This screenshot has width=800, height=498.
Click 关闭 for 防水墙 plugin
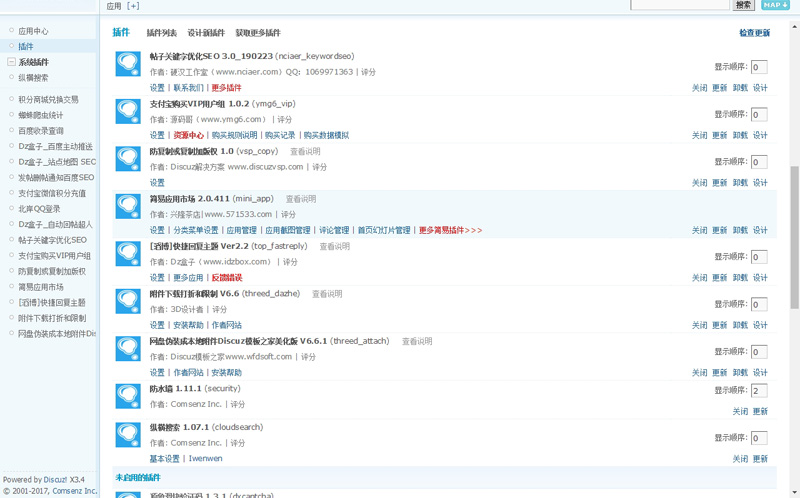pyautogui.click(x=740, y=411)
